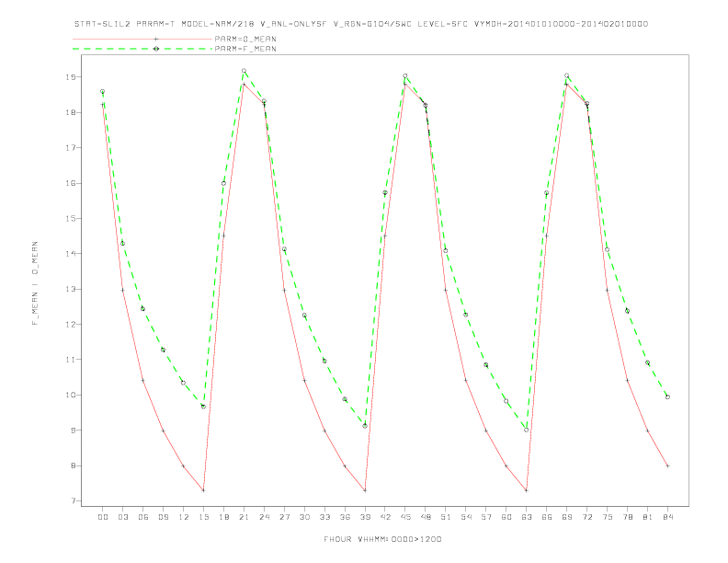728x563 pixels.
Task: Click the x-axis tick label 30
Action: pyautogui.click(x=304, y=517)
